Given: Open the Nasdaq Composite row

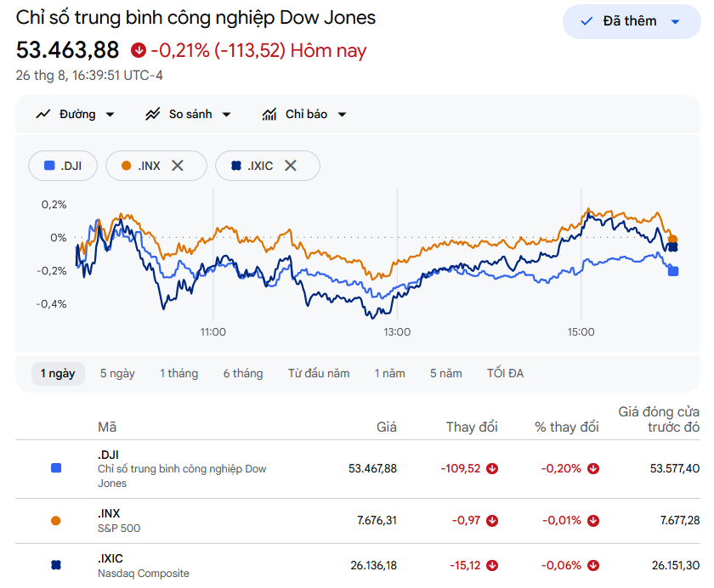Looking at the screenshot, I should 358,565.
